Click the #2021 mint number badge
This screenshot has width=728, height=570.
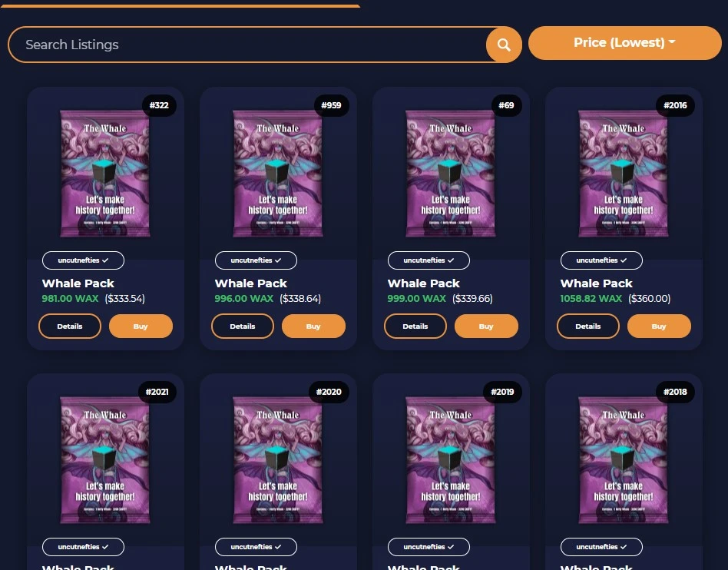[x=157, y=392]
